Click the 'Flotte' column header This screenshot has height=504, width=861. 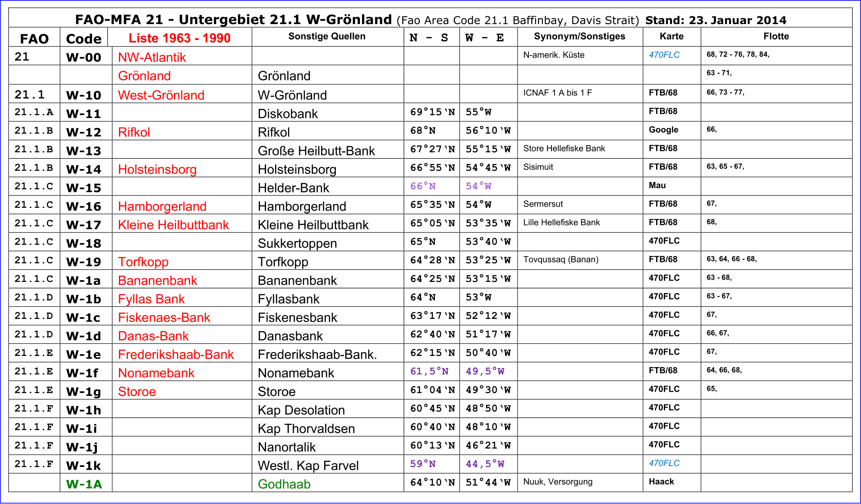[x=776, y=36]
